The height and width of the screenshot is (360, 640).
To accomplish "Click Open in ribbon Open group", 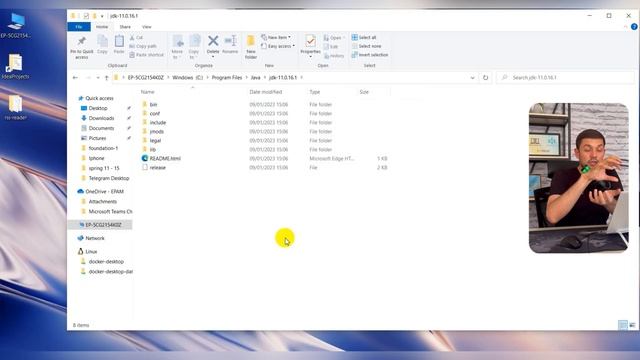I will click(333, 38).
